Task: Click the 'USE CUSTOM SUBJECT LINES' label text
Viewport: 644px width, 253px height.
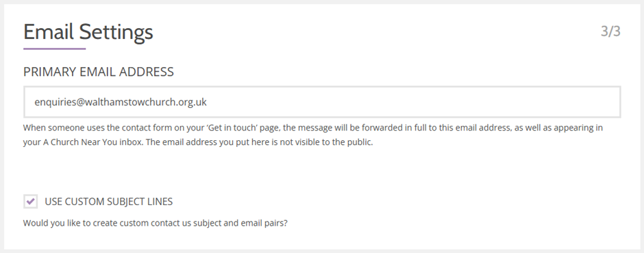Action: click(x=108, y=202)
